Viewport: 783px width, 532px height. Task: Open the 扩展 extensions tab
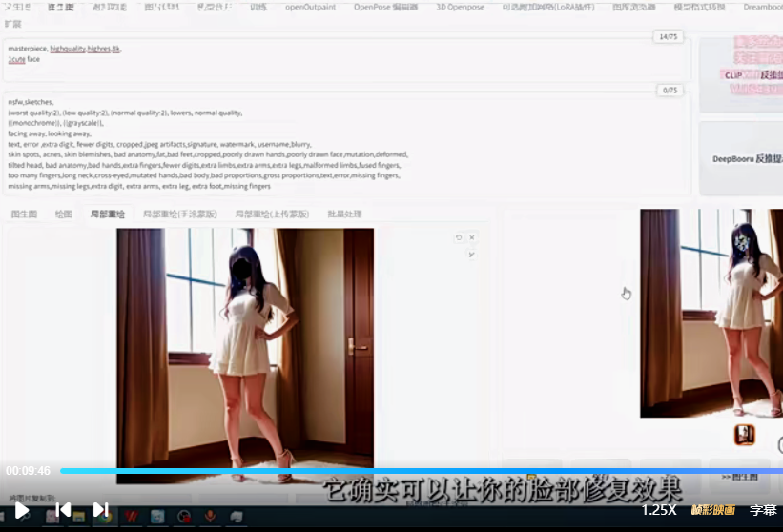click(13, 24)
